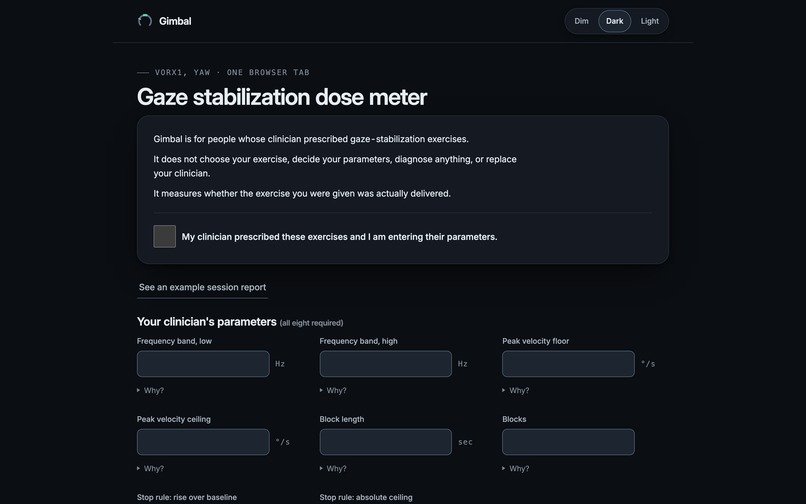The width and height of the screenshot is (806, 504).
Task: Open See an example session report
Action: click(202, 287)
